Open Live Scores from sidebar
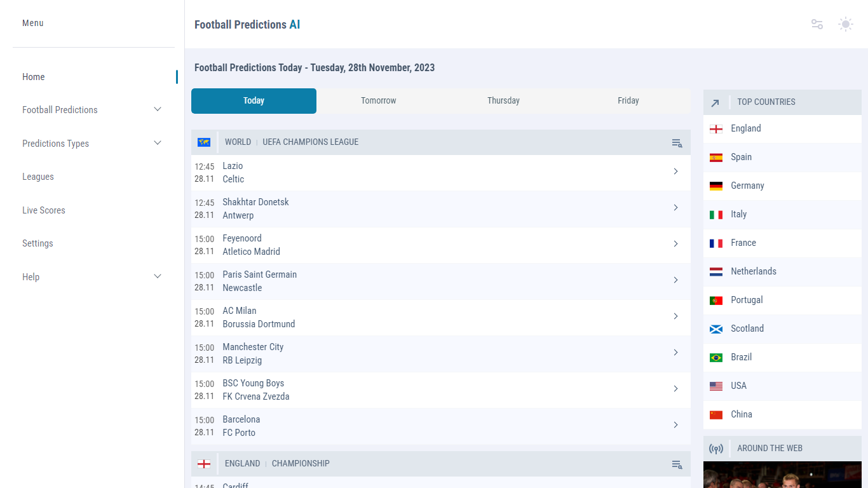This screenshot has width=868, height=488. [x=44, y=210]
